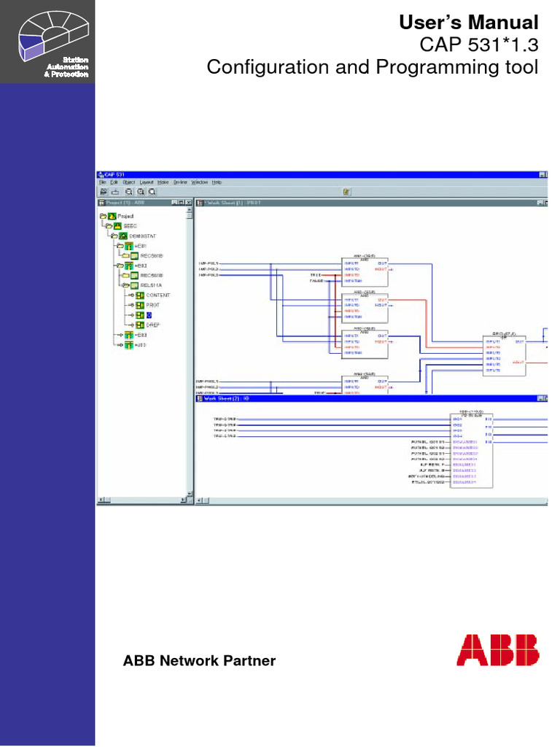This screenshot has height=747, width=560.
Task: Open the Help menu
Action: tap(217, 182)
